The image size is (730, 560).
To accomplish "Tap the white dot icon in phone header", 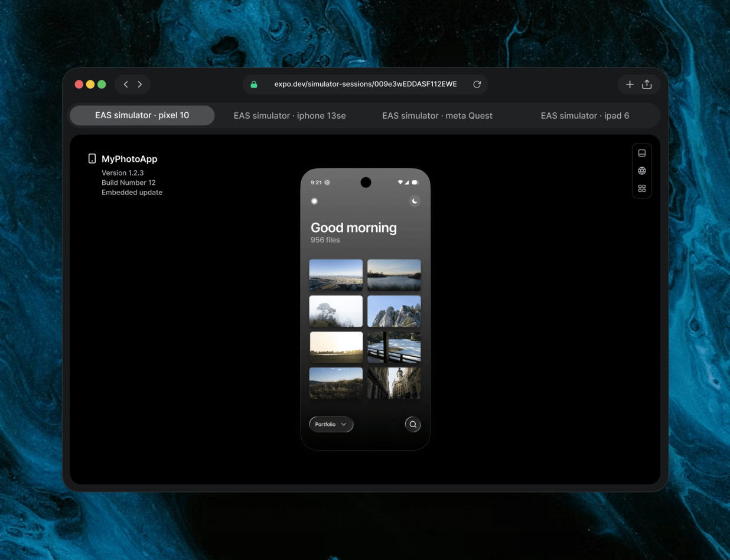I will (x=314, y=201).
